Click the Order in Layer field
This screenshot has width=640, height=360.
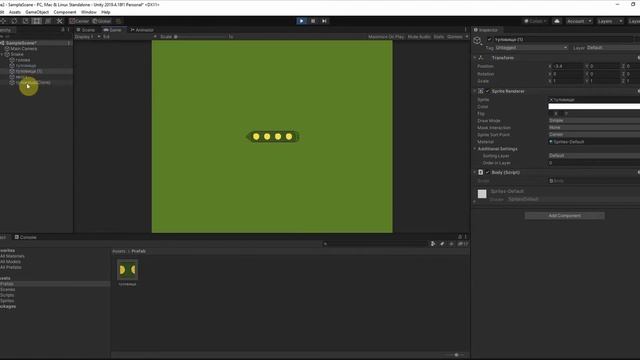tap(594, 163)
